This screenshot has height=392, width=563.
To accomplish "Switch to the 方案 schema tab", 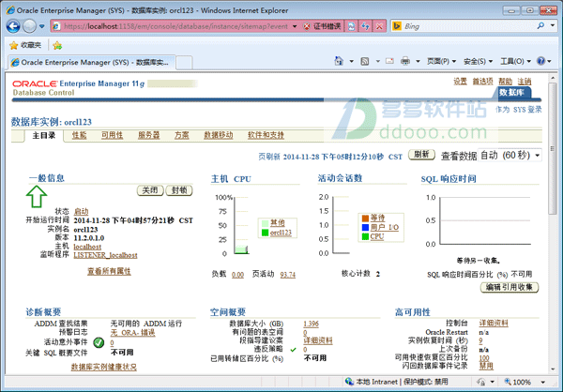I will 182,135.
